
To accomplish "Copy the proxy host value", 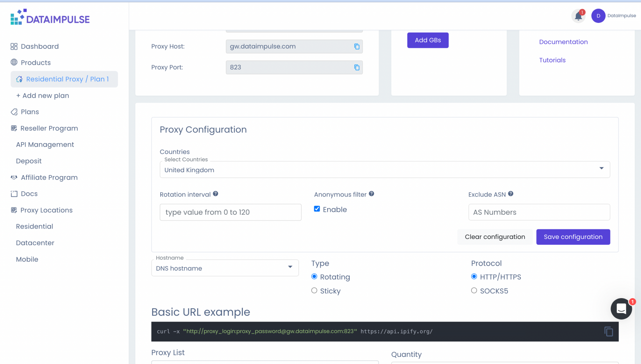I will (357, 47).
